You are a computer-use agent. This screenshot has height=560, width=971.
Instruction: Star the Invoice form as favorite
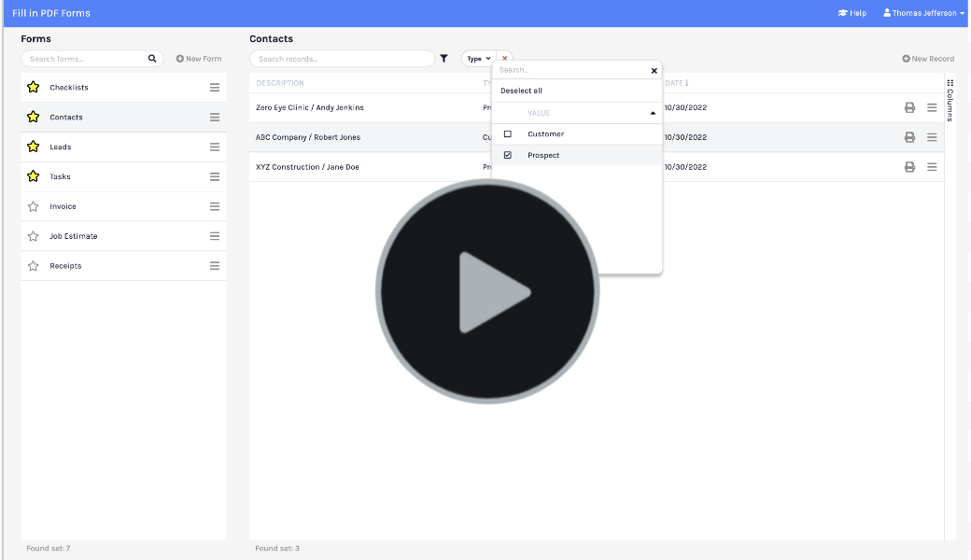click(x=34, y=206)
